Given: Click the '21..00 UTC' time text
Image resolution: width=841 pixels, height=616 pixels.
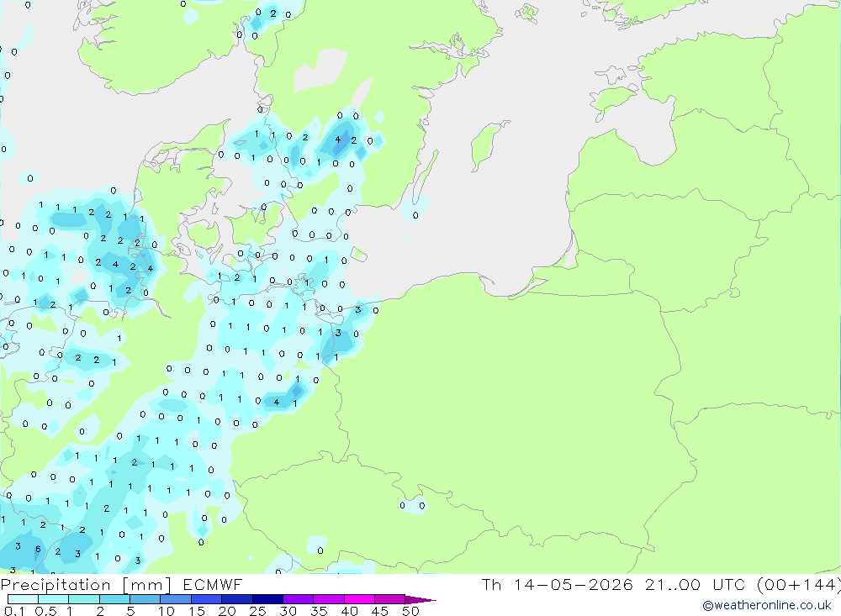Looking at the screenshot, I should point(696,584).
